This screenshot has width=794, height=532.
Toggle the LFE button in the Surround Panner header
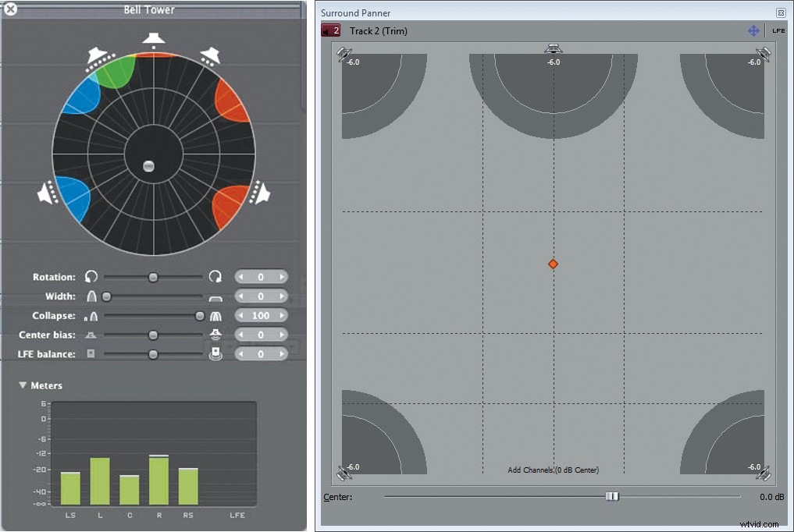778,30
